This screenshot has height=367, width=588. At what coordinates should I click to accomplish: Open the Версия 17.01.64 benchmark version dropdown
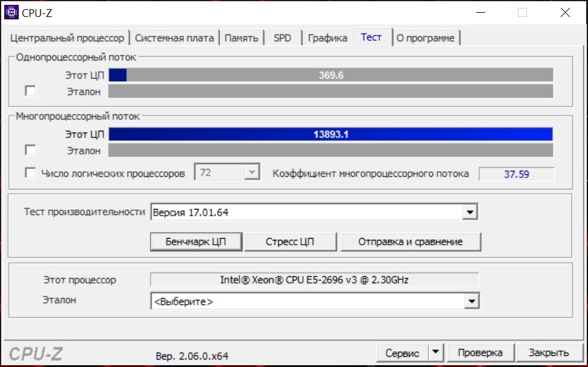click(x=470, y=213)
